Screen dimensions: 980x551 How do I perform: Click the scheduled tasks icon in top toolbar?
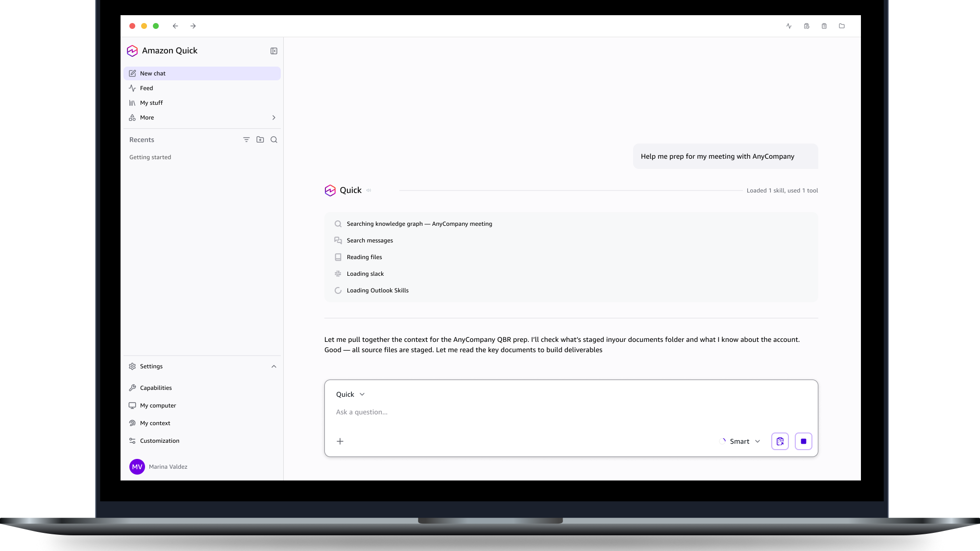click(807, 26)
